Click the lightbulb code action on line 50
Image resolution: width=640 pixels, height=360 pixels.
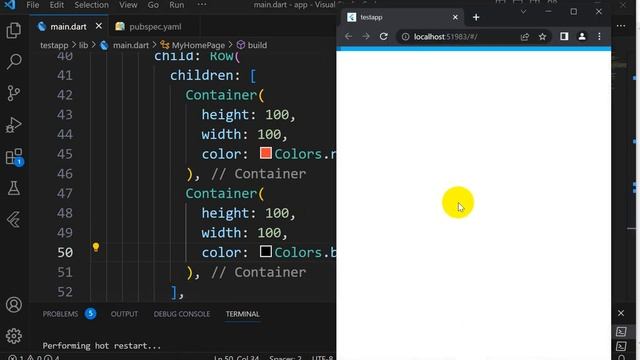[96, 247]
